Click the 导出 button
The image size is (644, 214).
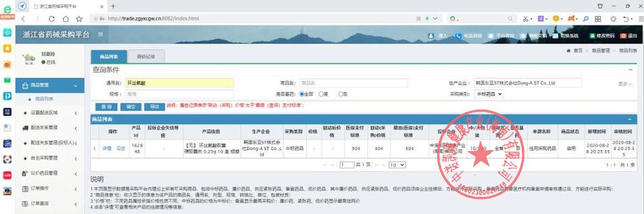pyautogui.click(x=154, y=106)
